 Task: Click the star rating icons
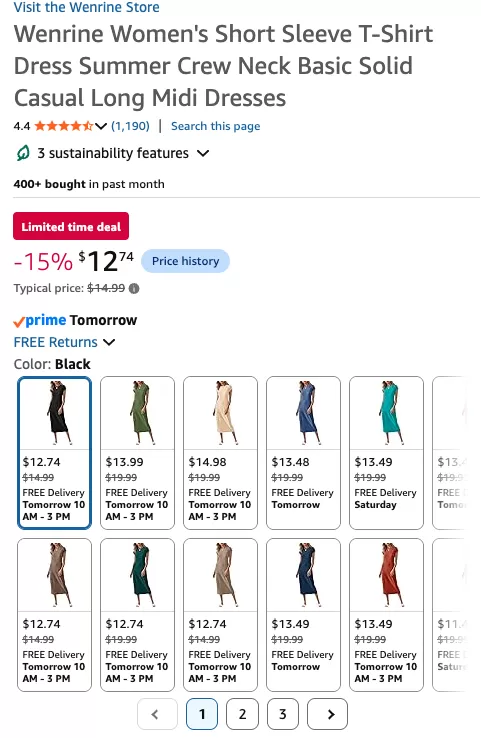click(64, 126)
